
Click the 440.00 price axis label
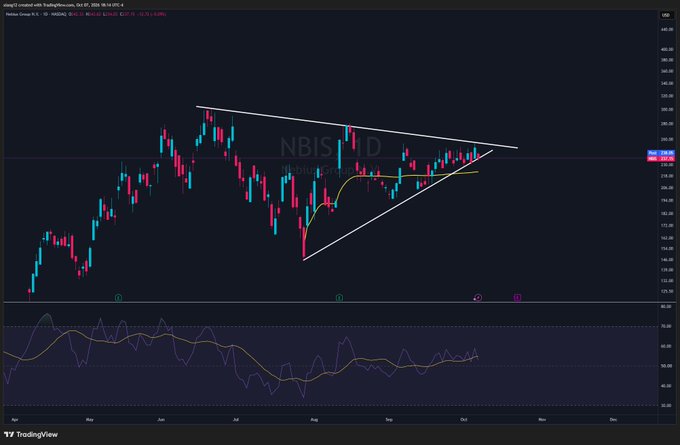667,29
